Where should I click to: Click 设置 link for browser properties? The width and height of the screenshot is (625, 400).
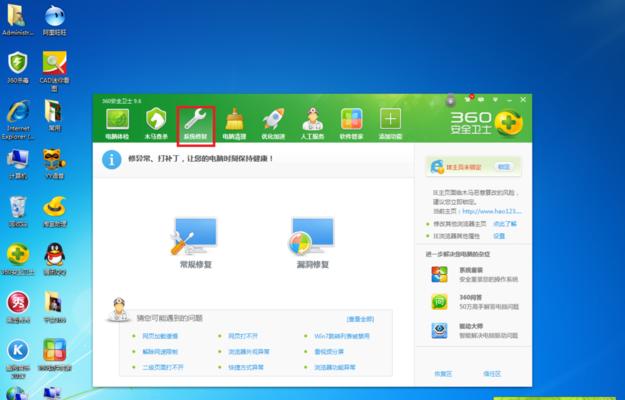point(499,236)
